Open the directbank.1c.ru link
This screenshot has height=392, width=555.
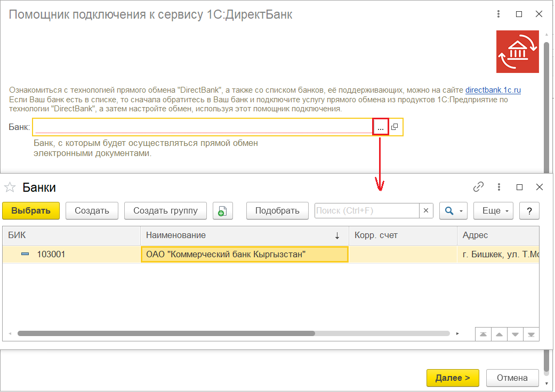pos(493,90)
